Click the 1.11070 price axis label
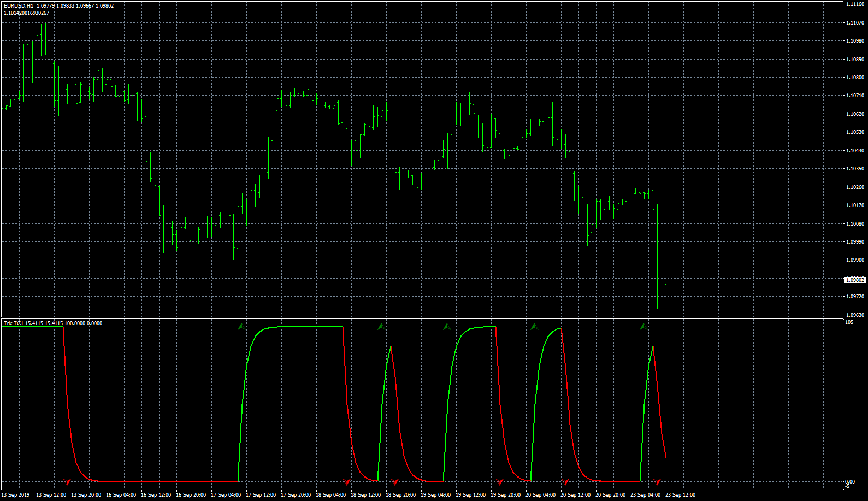 tap(855, 23)
